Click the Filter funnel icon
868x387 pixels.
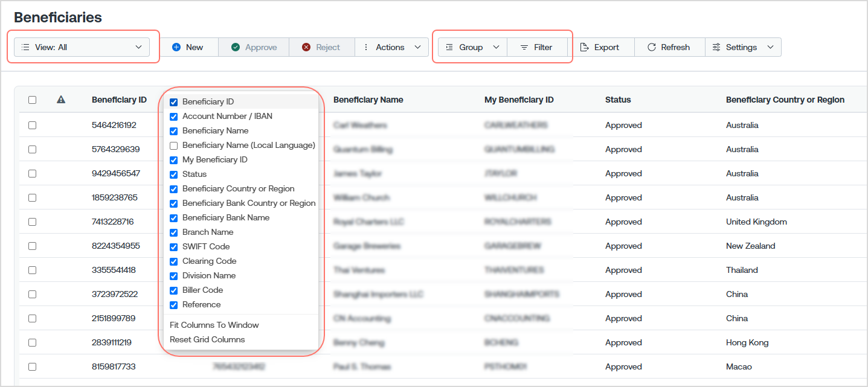[x=524, y=47]
